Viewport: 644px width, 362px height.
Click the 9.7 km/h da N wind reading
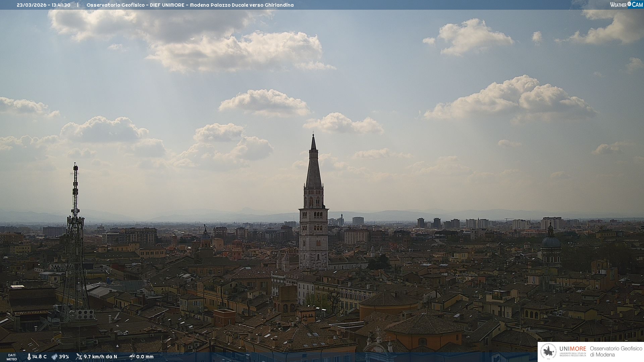pyautogui.click(x=100, y=357)
